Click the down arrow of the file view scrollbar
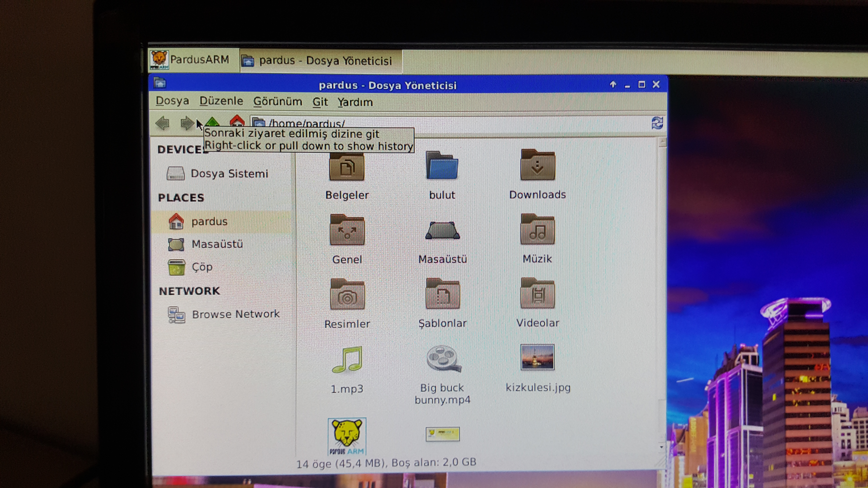Image resolution: width=868 pixels, height=488 pixels. pyautogui.click(x=661, y=447)
